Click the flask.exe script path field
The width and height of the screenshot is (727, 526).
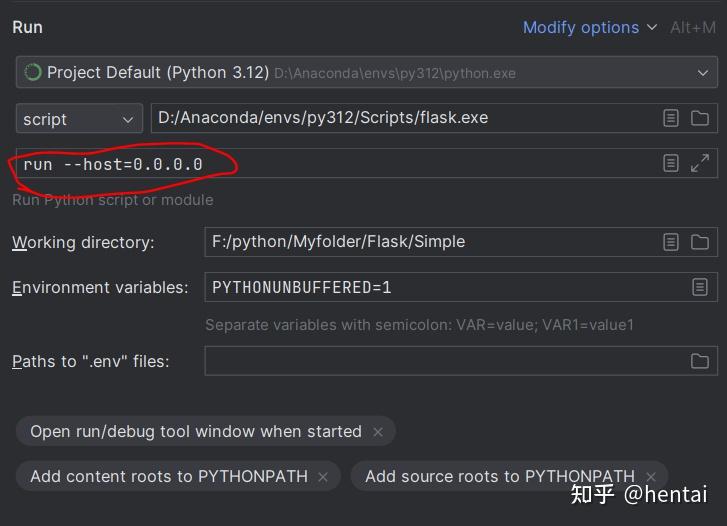coord(400,118)
